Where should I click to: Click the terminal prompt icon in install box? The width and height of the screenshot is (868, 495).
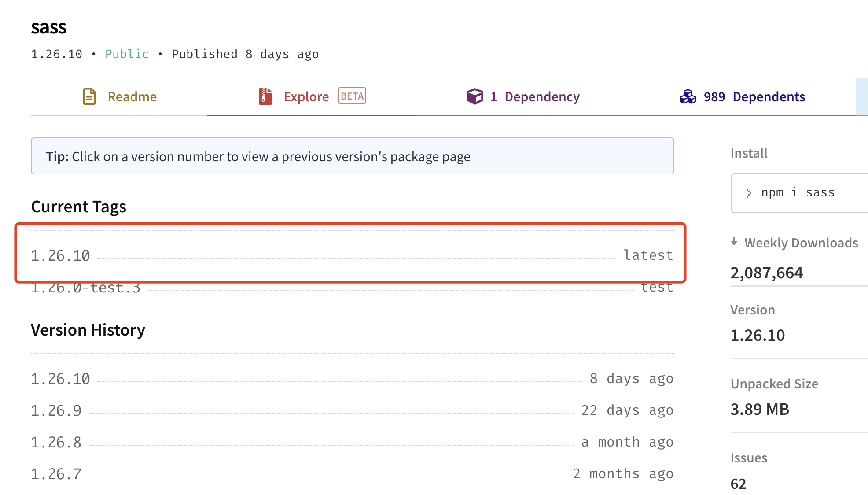[x=749, y=192]
